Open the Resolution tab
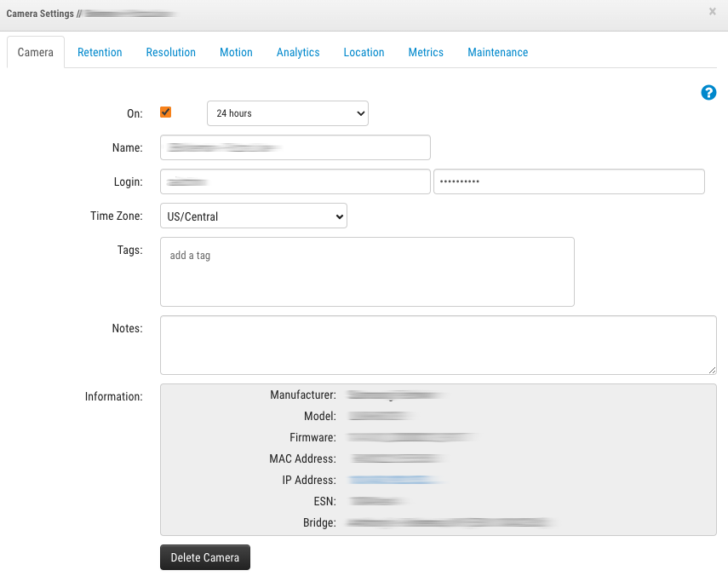Viewport: 728px width, 582px height. [x=170, y=52]
